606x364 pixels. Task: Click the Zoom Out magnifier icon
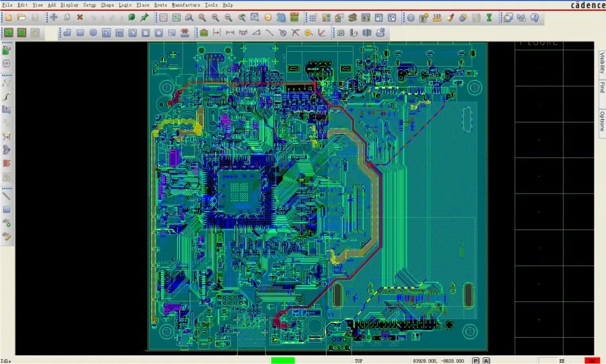point(228,17)
